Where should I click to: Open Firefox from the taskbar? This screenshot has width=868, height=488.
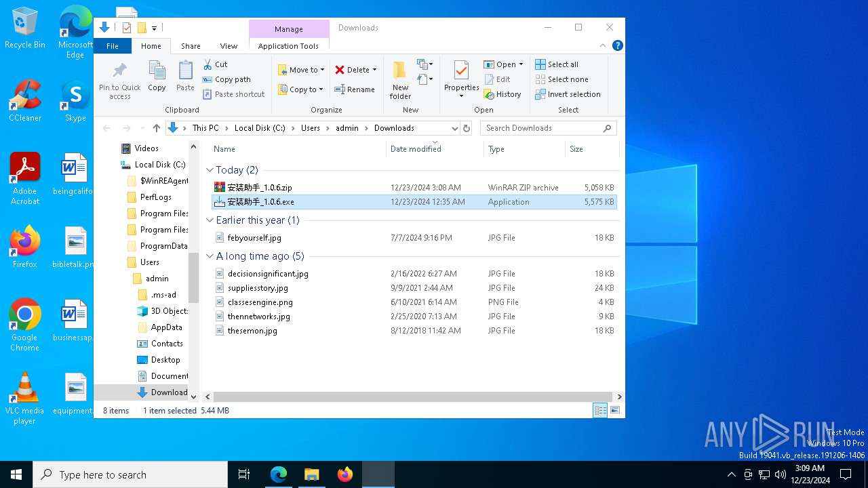coord(345,474)
